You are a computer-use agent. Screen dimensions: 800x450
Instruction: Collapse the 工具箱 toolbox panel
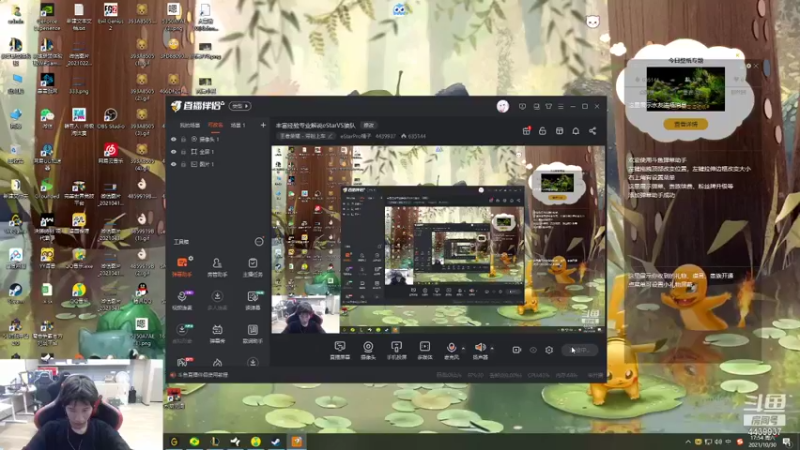[259, 241]
